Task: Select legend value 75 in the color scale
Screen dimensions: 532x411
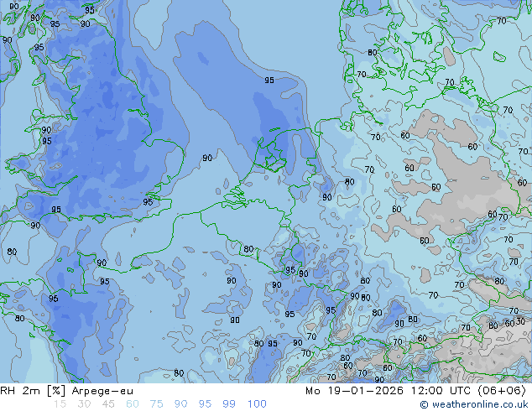Action: pos(156,404)
